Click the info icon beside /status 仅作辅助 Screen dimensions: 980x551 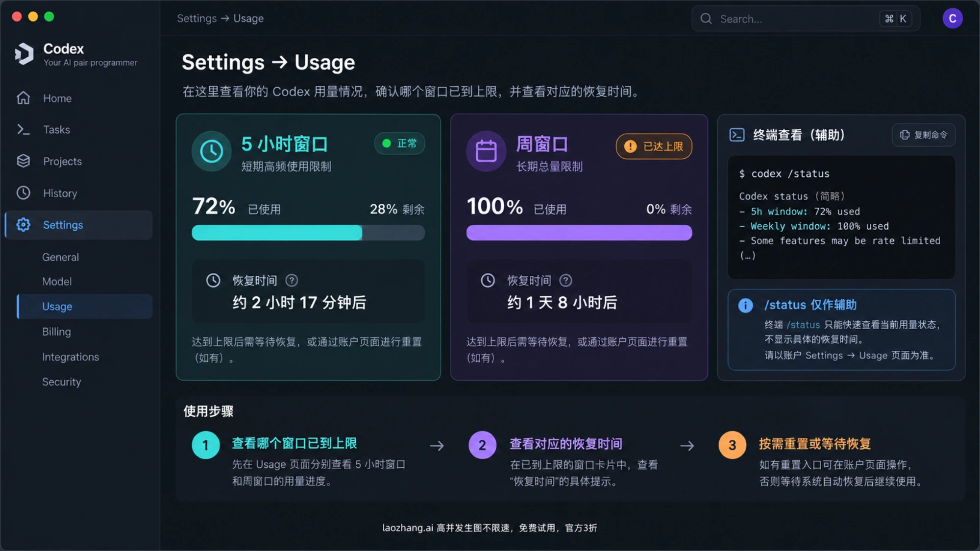[x=745, y=306]
